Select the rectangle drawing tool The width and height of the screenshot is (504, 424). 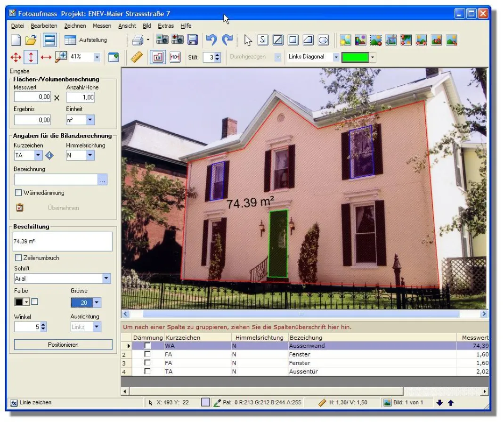click(293, 40)
